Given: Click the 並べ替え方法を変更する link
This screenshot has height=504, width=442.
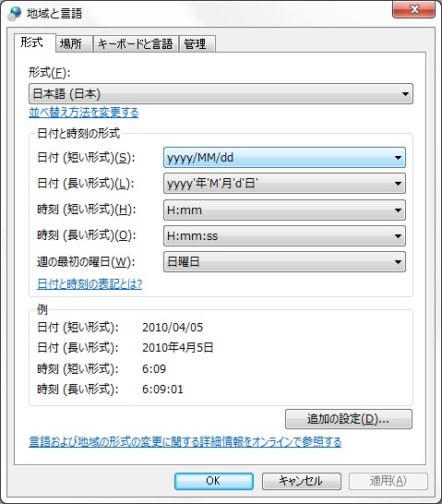Looking at the screenshot, I should [84, 113].
